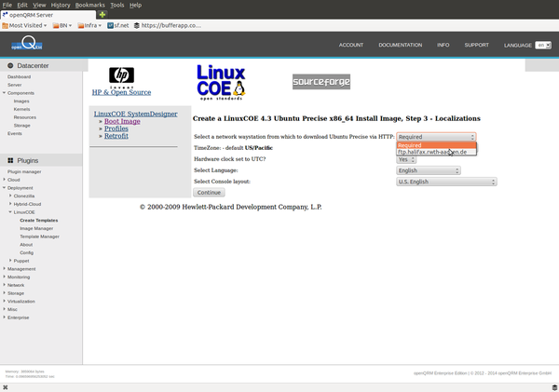Select the openQRM Server tab
559x392 pixels.
[48, 15]
